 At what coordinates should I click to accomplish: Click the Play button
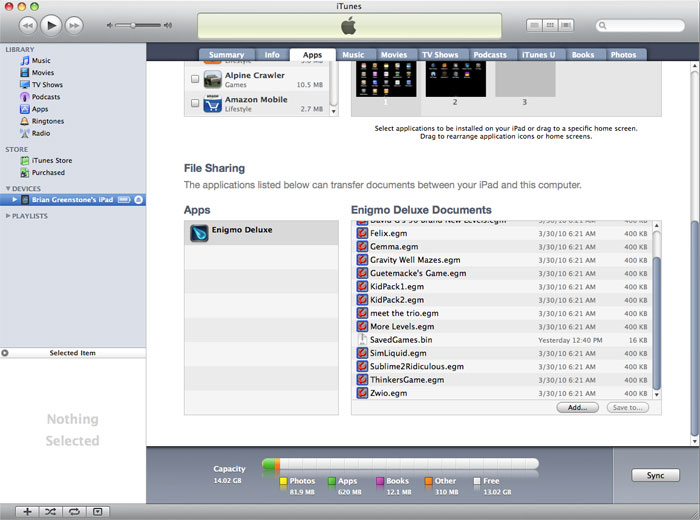[51, 24]
